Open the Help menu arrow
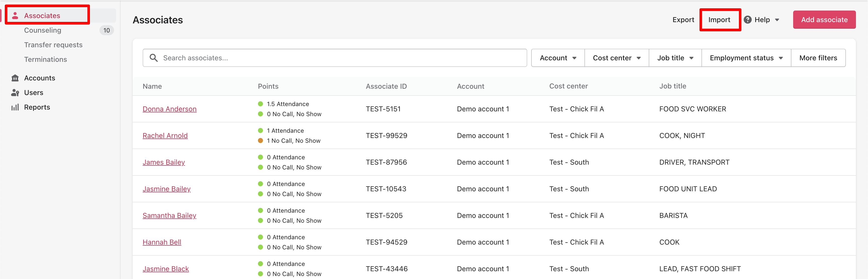This screenshot has height=279, width=868. 777,20
